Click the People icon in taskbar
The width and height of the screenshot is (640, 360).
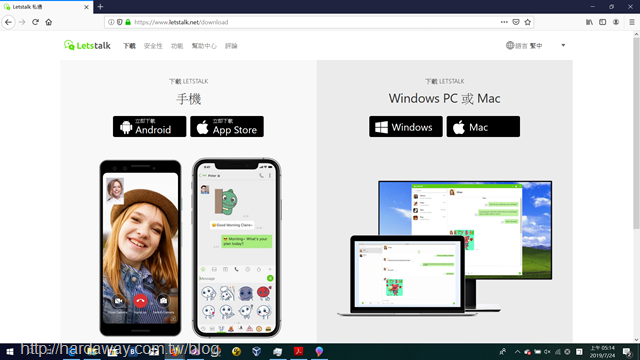(502, 351)
